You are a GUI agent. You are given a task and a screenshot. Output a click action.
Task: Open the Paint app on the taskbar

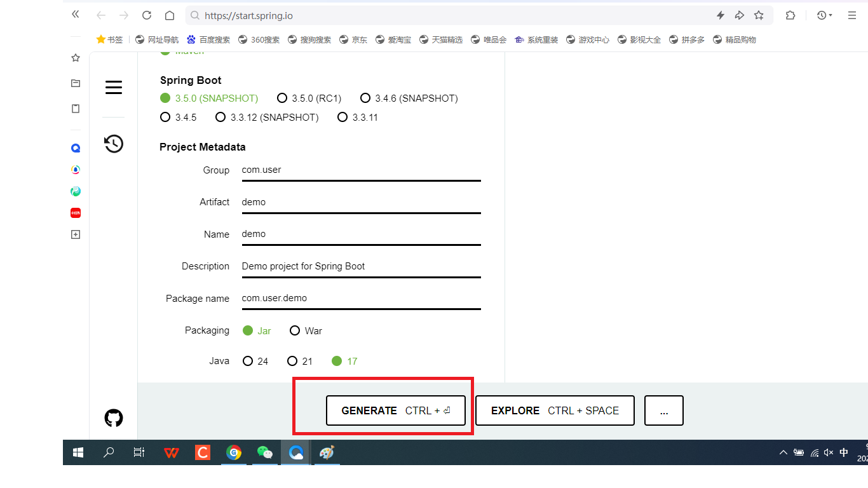[327, 452]
